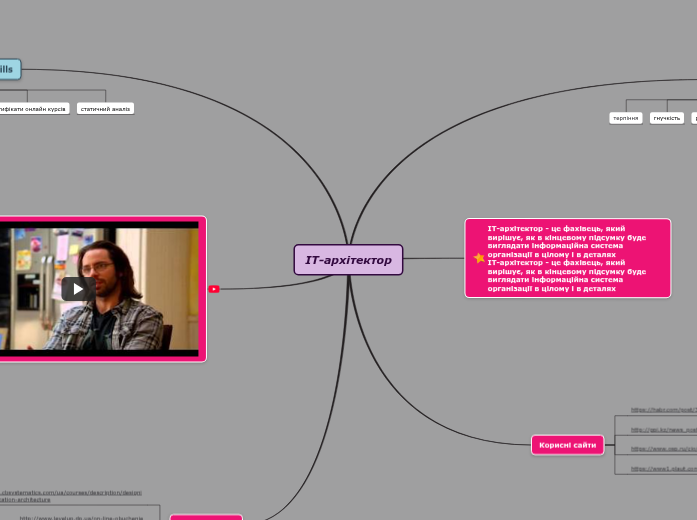Click the blue skills node at top left
Image resolution: width=697 pixels, height=520 pixels.
pyautogui.click(x=8, y=70)
